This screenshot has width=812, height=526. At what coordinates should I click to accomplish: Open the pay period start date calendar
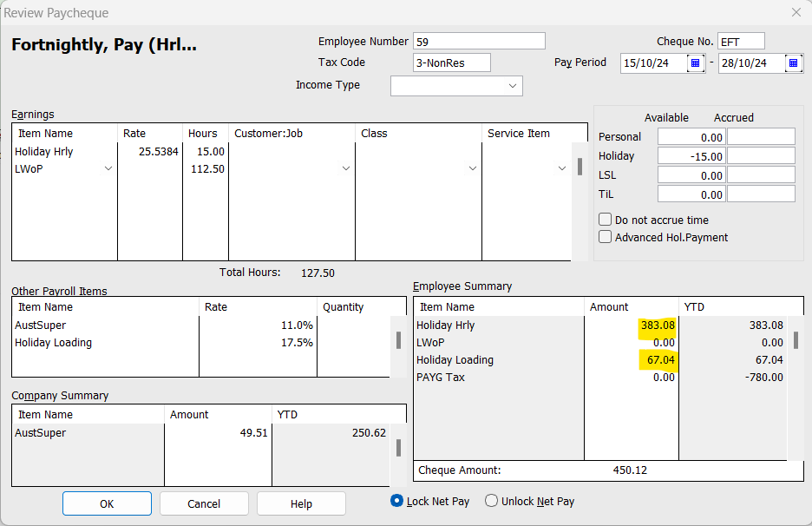[696, 63]
